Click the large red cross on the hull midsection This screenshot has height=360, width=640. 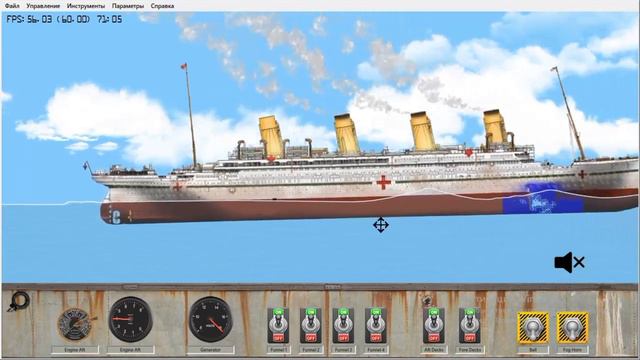[x=383, y=182]
